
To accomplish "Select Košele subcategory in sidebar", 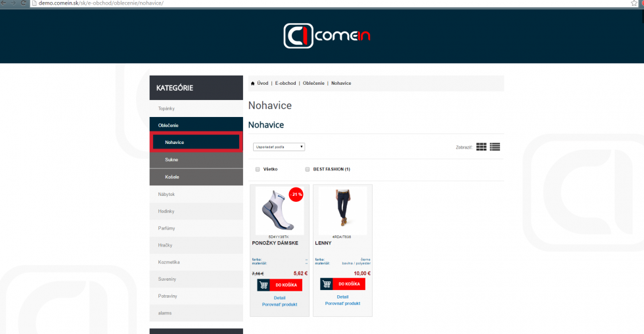I will [x=196, y=177].
